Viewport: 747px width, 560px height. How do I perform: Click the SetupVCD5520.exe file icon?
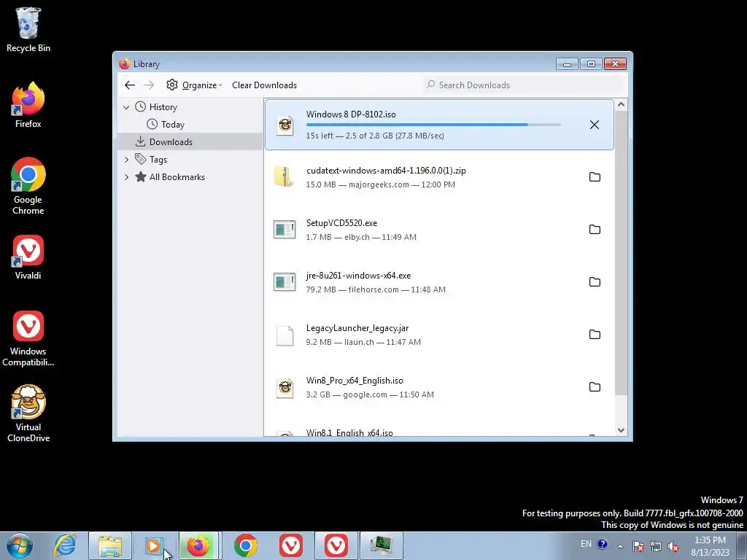tap(285, 230)
